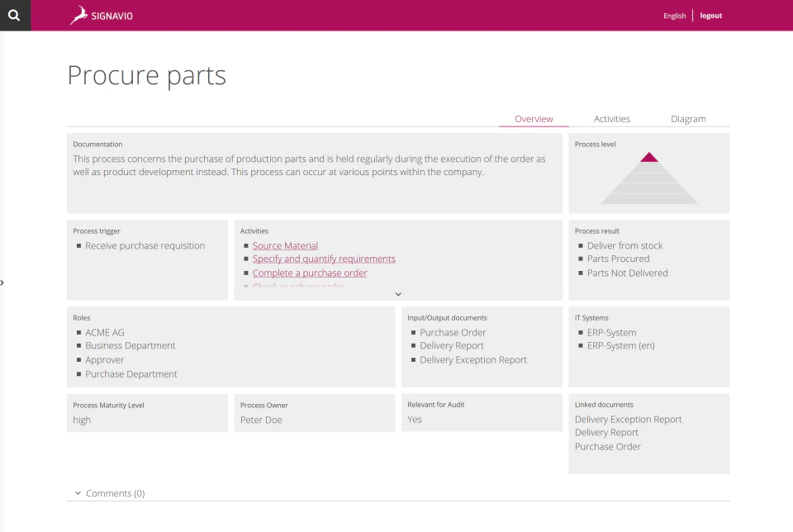Open the 'Source Material' activity link
The width and height of the screenshot is (793, 532).
tap(285, 245)
